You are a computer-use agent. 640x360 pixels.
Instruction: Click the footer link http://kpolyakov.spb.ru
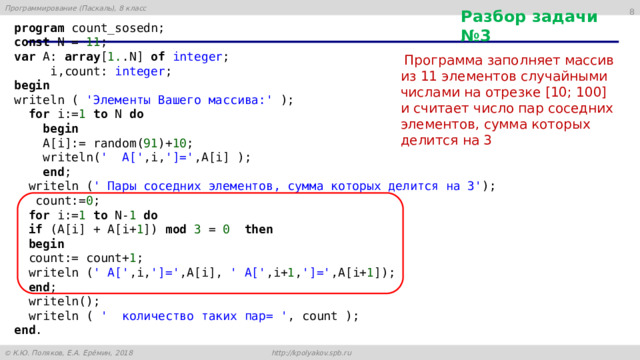tap(311, 353)
